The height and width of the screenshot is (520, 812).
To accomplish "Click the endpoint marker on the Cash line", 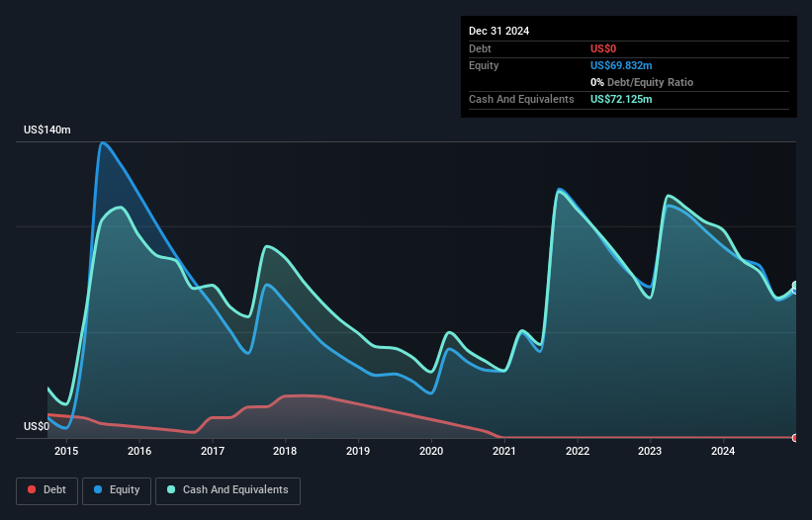I will (x=796, y=285).
